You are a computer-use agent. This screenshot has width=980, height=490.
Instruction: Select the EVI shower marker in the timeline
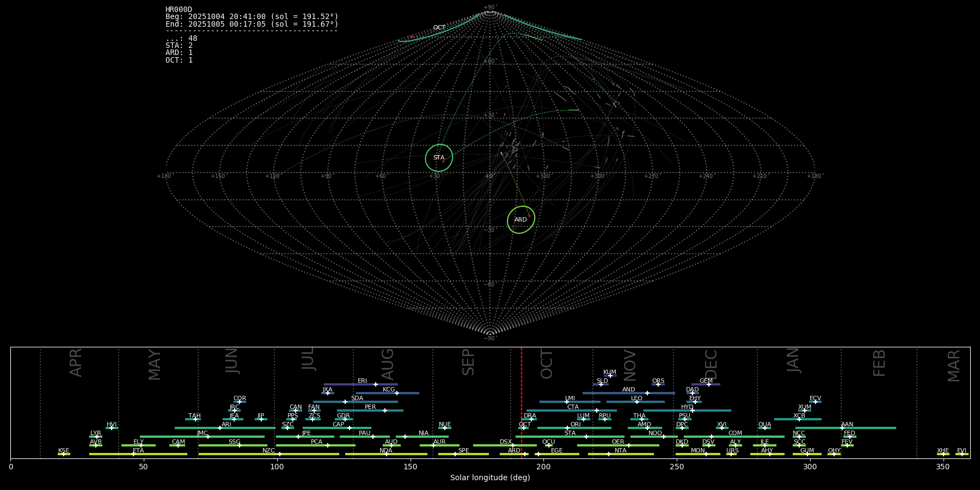pyautogui.click(x=961, y=454)
